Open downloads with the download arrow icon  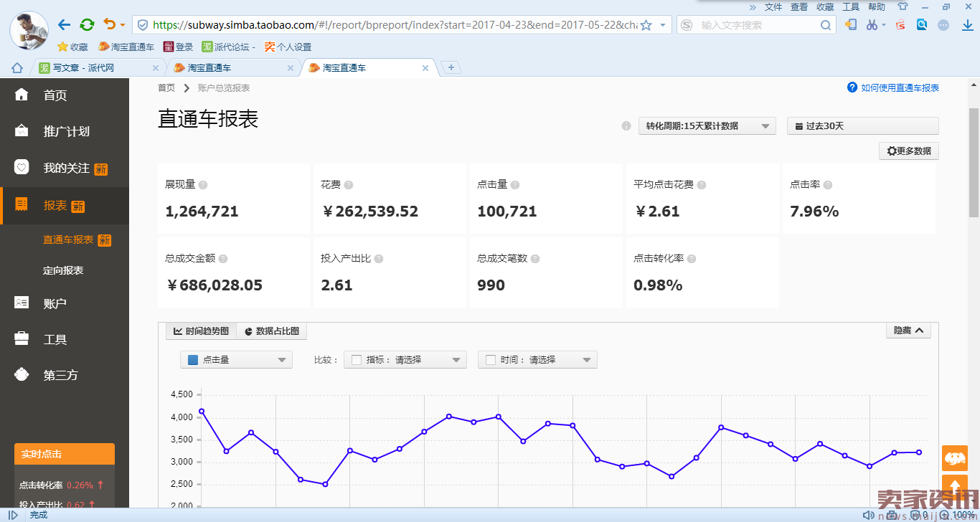966,24
